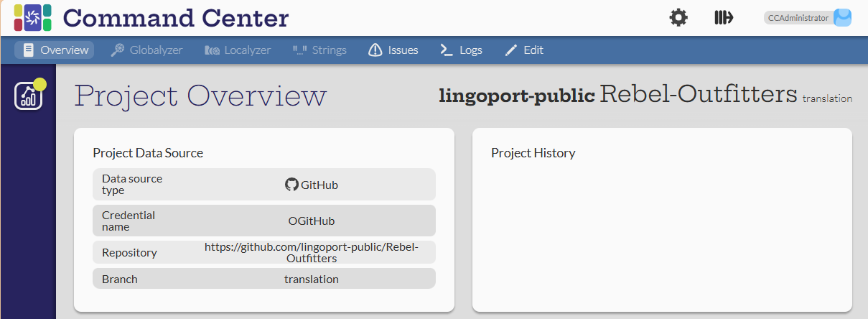Screen dimensions: 868x319
Task: Click the blue user avatar icon
Action: 842,18
